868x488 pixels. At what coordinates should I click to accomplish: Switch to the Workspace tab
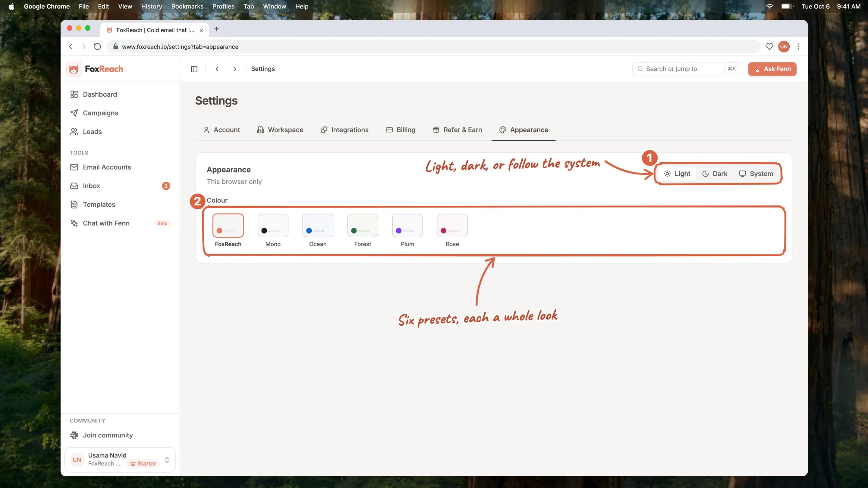point(280,130)
